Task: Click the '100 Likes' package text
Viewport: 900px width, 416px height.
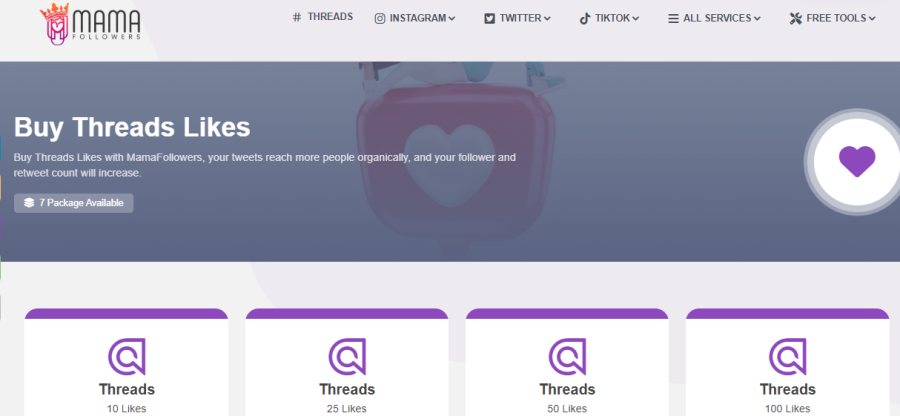Action: click(x=788, y=409)
